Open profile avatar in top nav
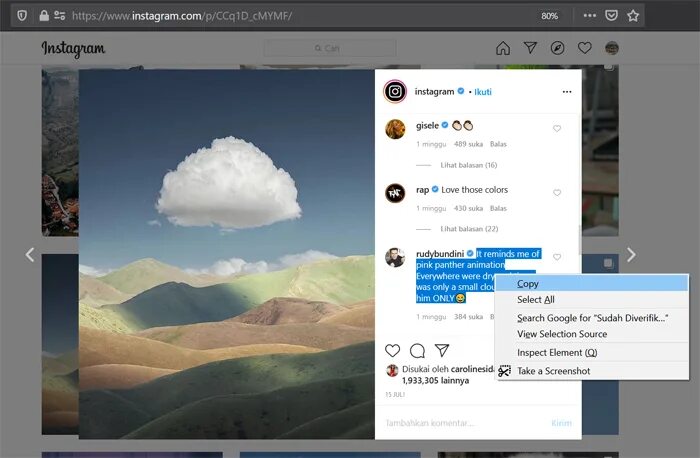Image resolution: width=700 pixels, height=458 pixels. (x=612, y=48)
